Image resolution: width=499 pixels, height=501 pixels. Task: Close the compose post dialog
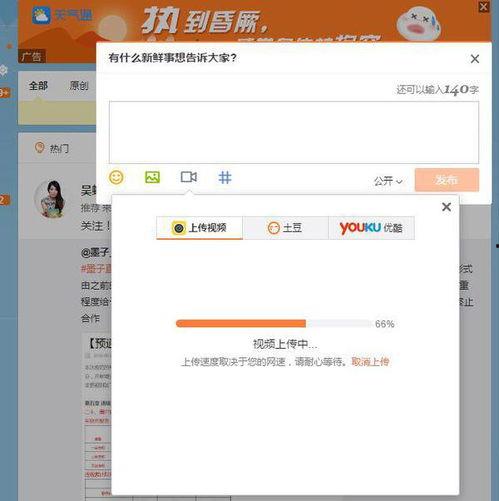tap(475, 59)
